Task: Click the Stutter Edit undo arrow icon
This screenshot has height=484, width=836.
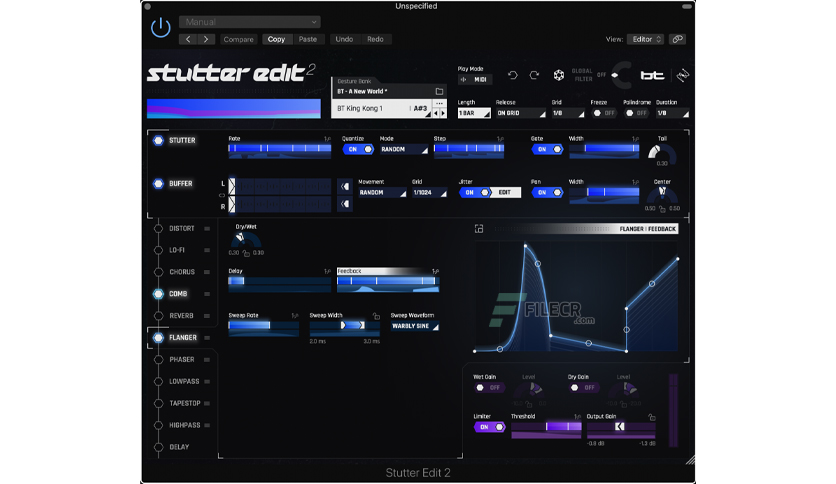Action: 512,75
